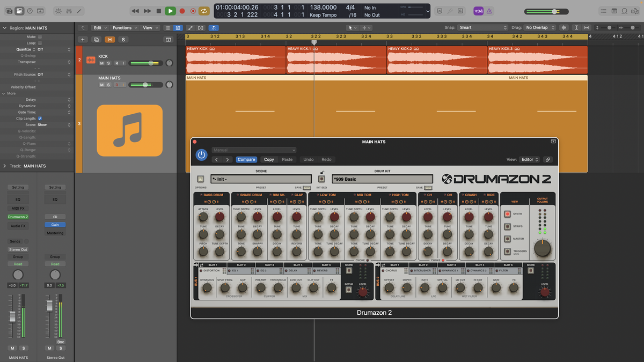Click the INT SEQ button in Drumazon
Image resolution: width=644 pixels, height=362 pixels.
tap(321, 179)
